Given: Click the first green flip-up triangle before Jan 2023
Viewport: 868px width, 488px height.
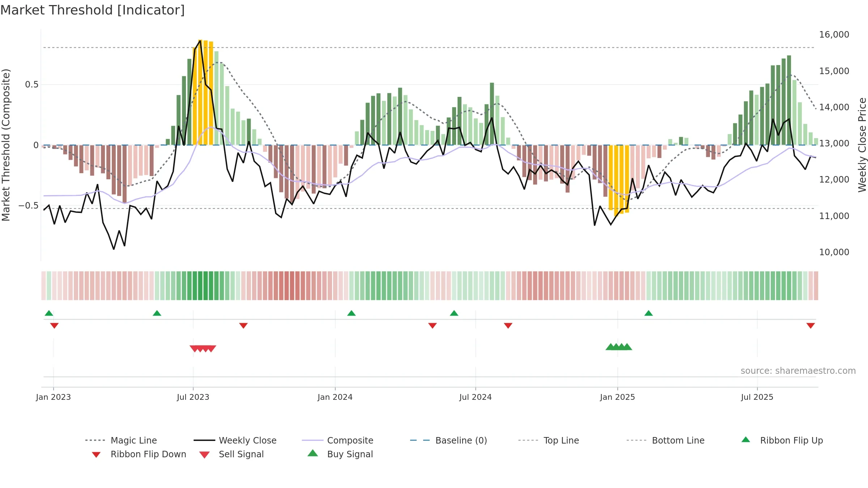Looking at the screenshot, I should 49,313.
